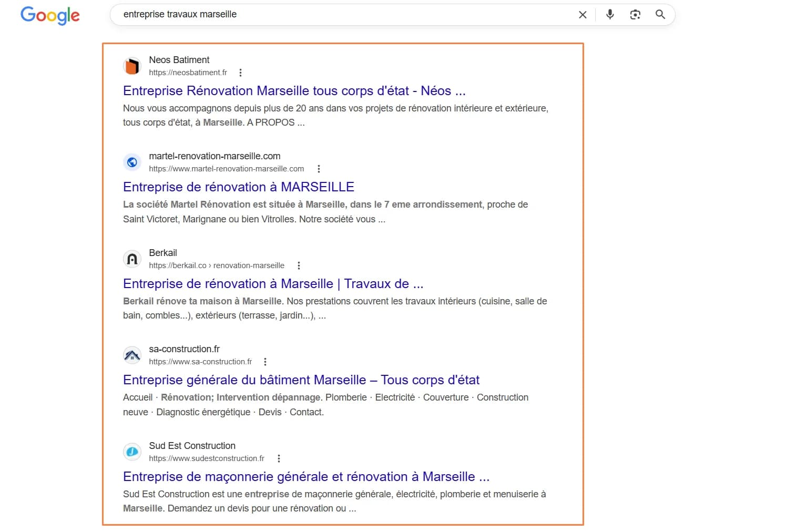The width and height of the screenshot is (787, 532).
Task: Click the Google logo
Action: [x=50, y=15]
